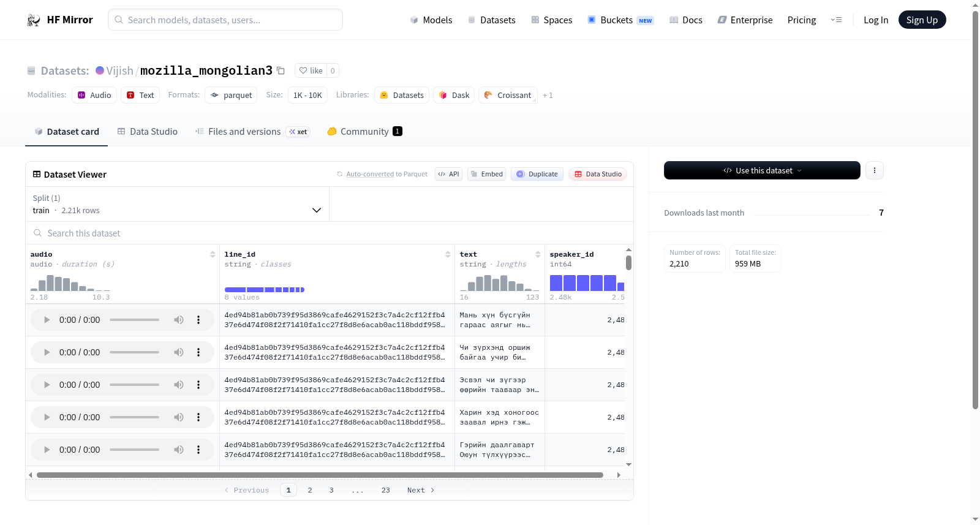Expand the navigation more menu icon

tap(836, 20)
